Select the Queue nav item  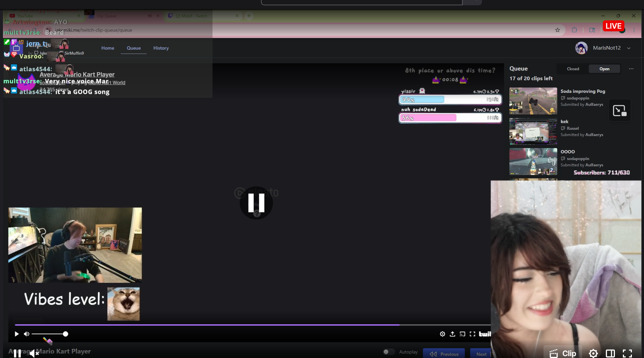pos(134,48)
